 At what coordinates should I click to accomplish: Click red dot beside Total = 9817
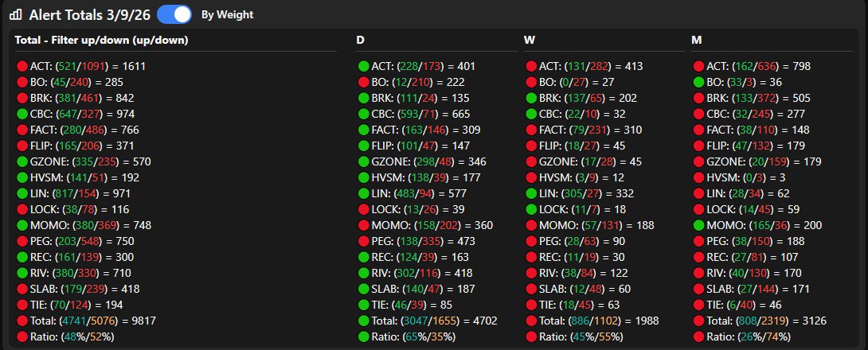pyautogui.click(x=22, y=321)
